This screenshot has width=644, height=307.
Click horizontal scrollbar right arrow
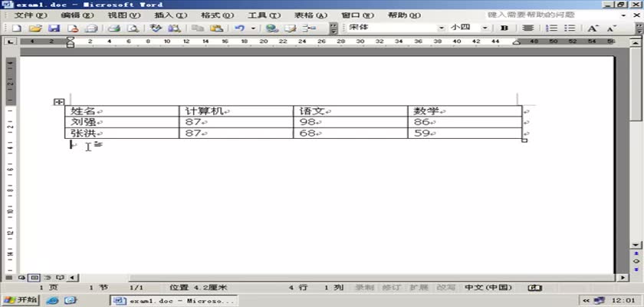pyautogui.click(x=623, y=278)
